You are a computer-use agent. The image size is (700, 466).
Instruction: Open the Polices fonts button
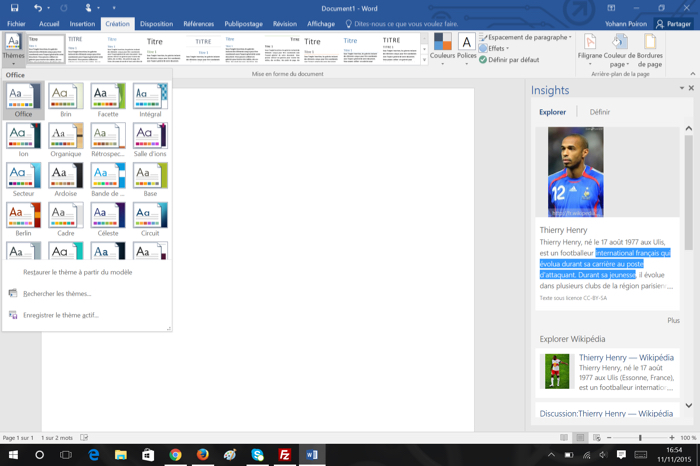pyautogui.click(x=467, y=45)
